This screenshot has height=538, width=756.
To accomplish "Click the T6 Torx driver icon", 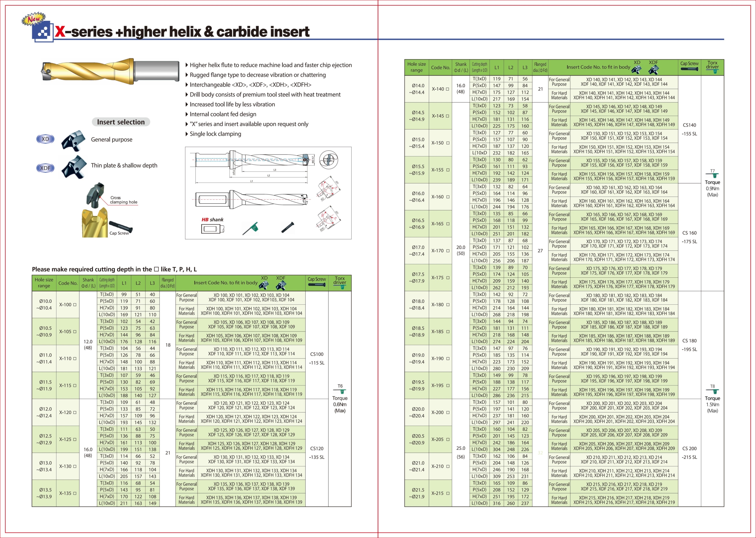I will tap(340, 391).
